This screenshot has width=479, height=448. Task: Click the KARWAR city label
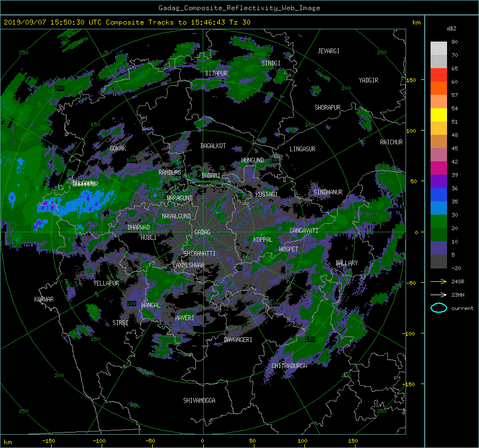pyautogui.click(x=44, y=299)
